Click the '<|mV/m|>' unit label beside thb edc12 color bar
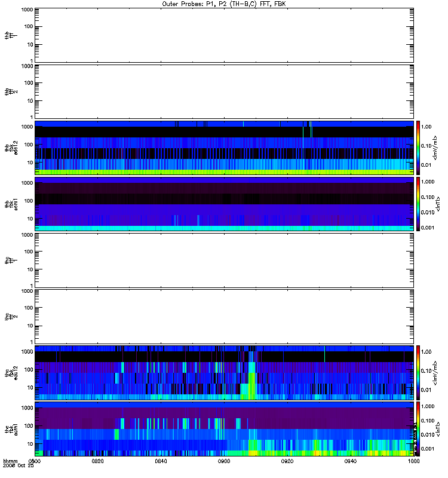Image resolution: width=448 pixels, height=478 pixels. click(435, 148)
